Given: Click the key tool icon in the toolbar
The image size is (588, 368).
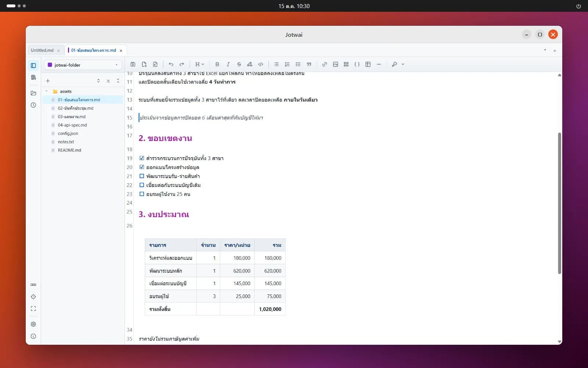Looking at the screenshot, I should tap(394, 64).
